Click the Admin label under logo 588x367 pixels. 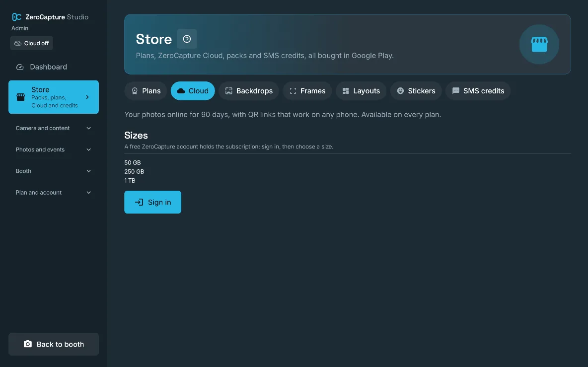point(20,28)
